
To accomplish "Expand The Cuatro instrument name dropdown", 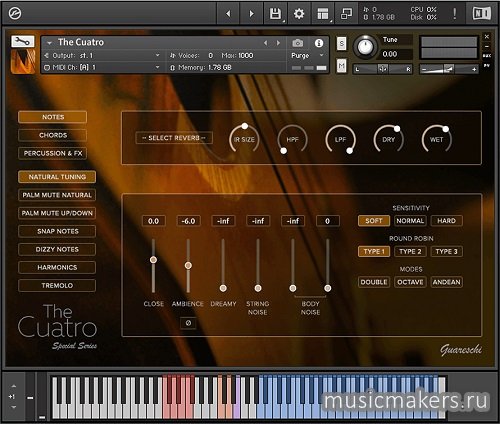I will point(50,43).
